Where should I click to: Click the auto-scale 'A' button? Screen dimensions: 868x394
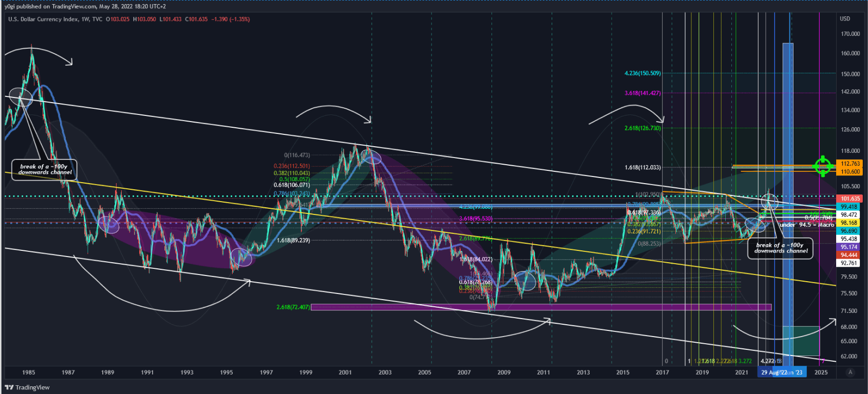850,372
